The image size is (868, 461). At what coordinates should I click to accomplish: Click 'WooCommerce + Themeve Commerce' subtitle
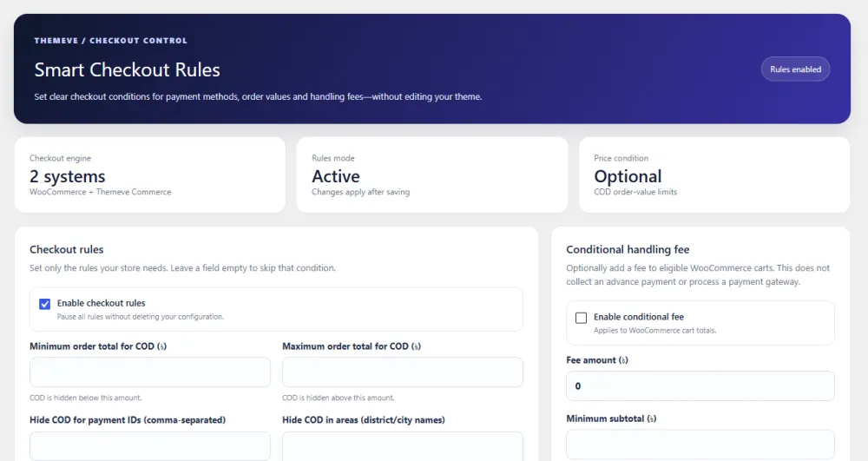100,192
